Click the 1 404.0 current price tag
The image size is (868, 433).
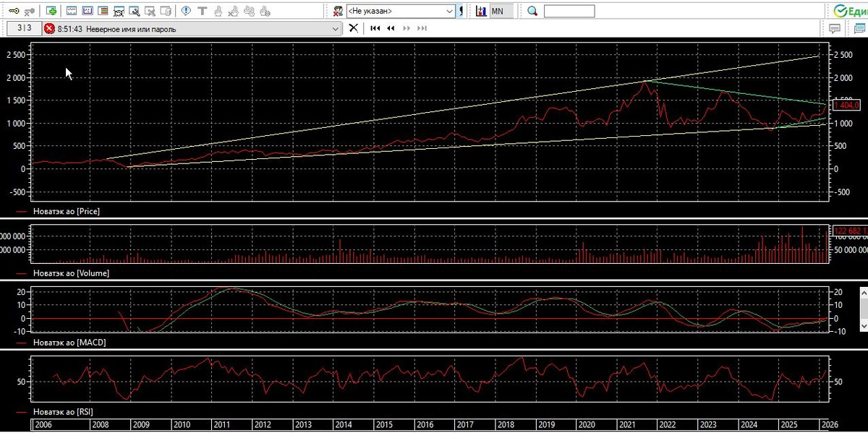click(x=846, y=106)
